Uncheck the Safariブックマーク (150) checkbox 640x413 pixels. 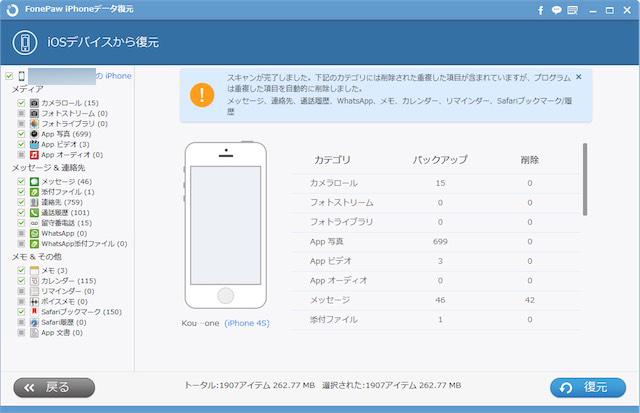[x=21, y=312]
